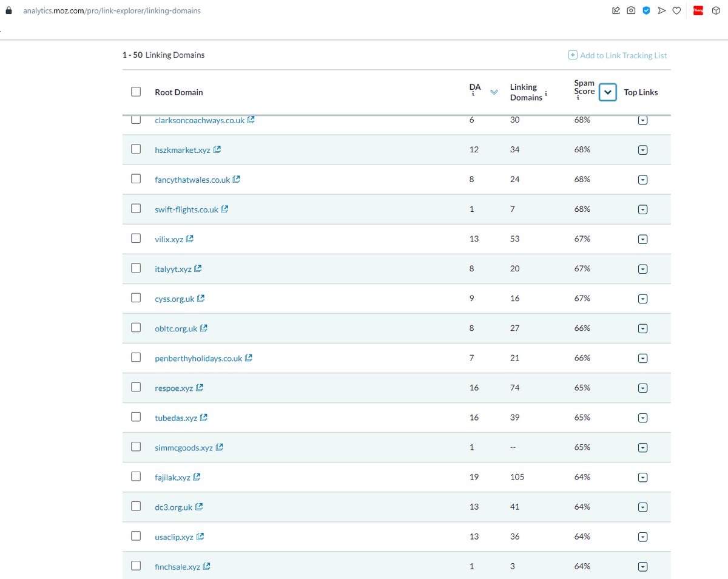
Task: Click Add to Link Tracking List
Action: pyautogui.click(x=617, y=55)
